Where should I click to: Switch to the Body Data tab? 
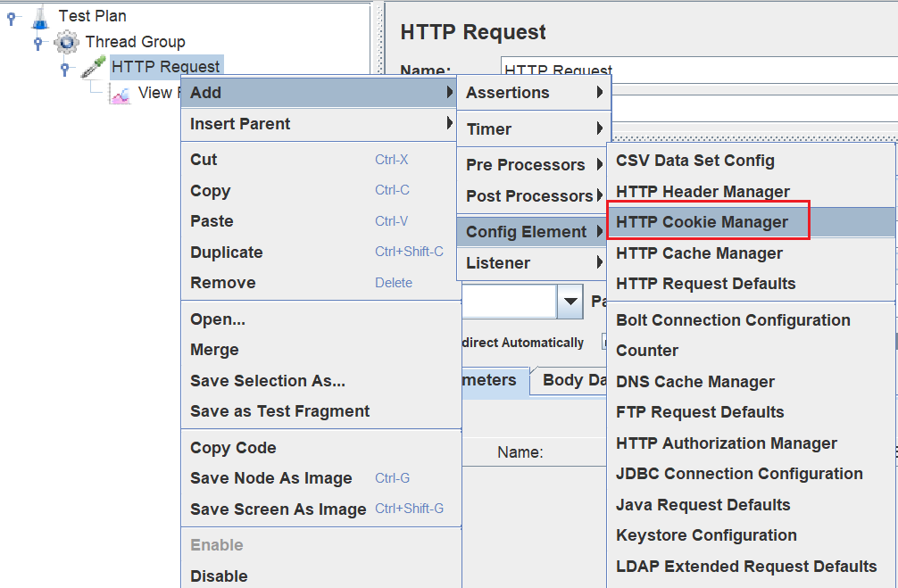pyautogui.click(x=569, y=381)
